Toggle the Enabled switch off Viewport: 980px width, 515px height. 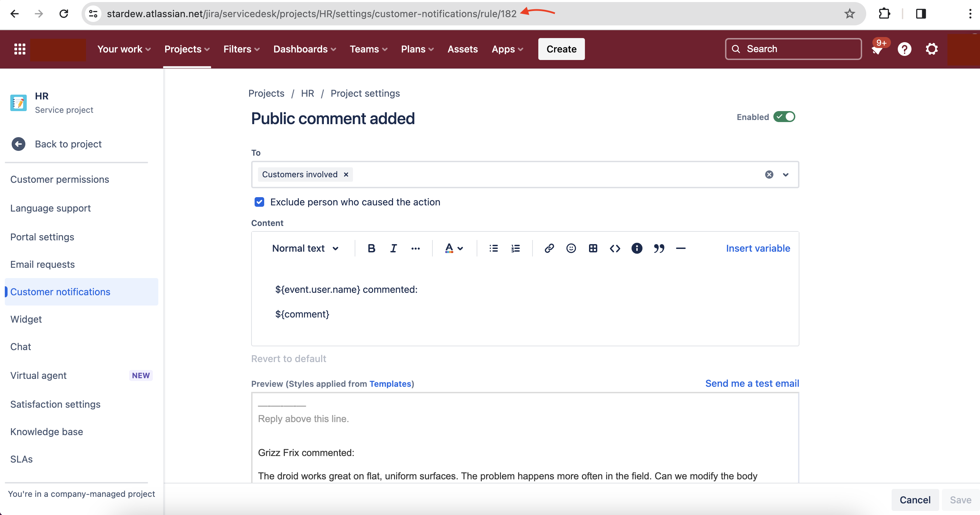coord(784,117)
